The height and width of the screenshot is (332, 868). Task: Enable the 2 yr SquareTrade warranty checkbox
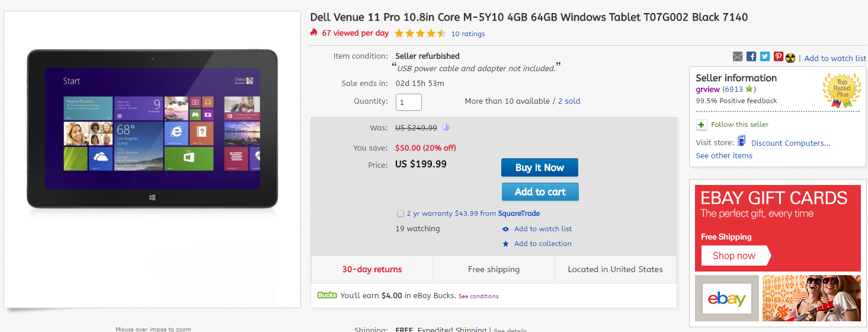[x=401, y=213]
